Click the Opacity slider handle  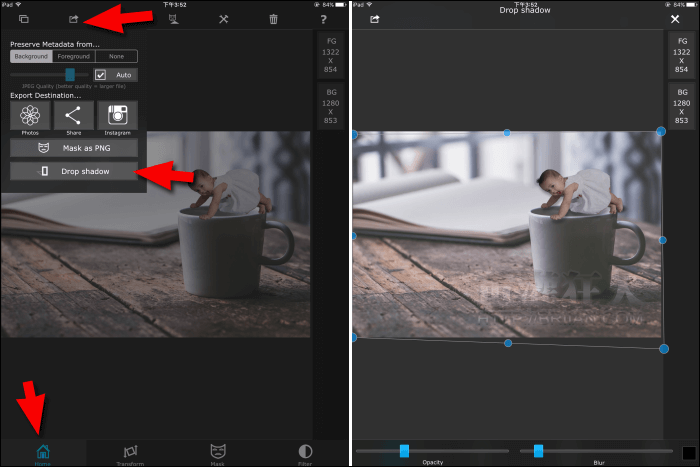[x=404, y=451]
